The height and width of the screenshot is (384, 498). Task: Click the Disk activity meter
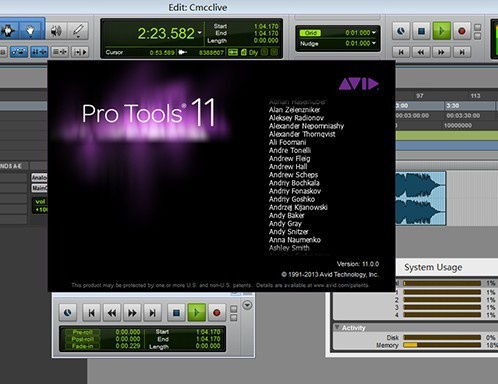click(442, 337)
